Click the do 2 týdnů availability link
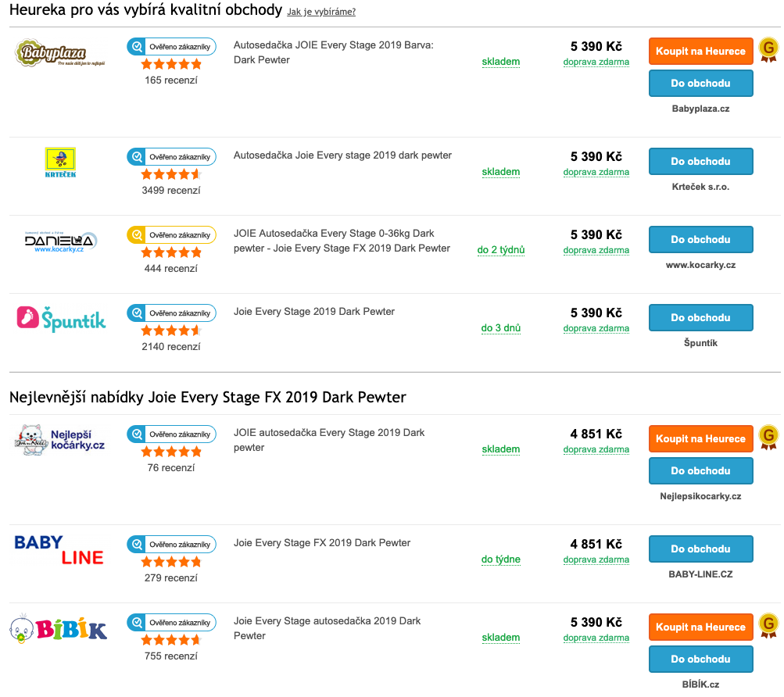The width and height of the screenshot is (784, 697). coord(501,249)
